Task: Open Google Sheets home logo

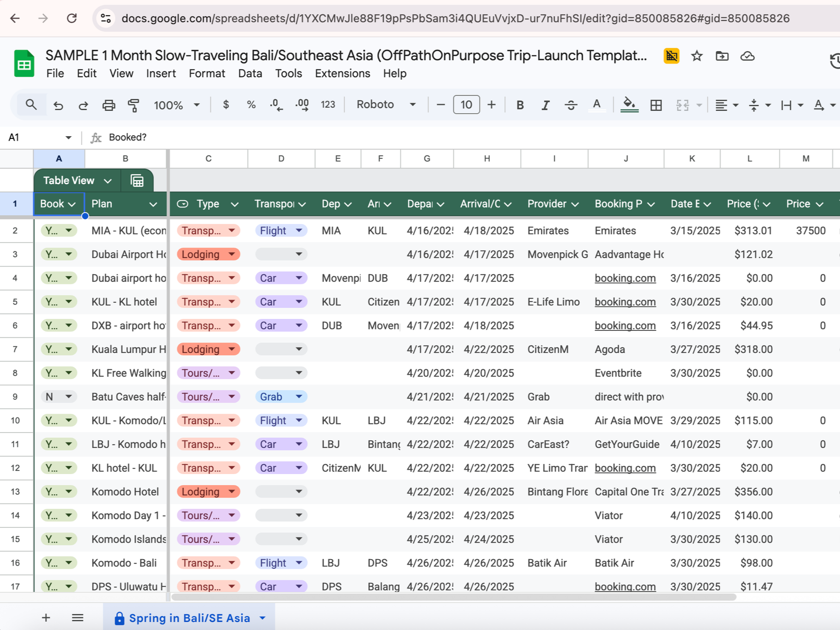Action: (24, 64)
